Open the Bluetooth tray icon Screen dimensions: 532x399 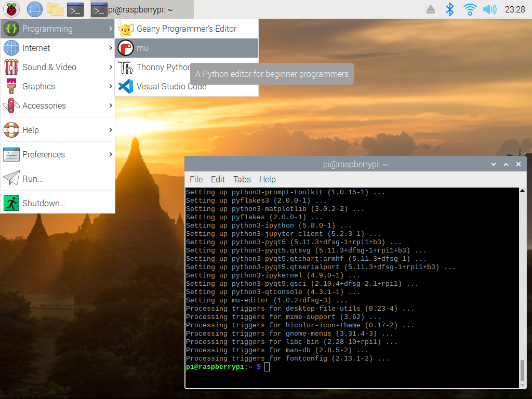(x=449, y=9)
